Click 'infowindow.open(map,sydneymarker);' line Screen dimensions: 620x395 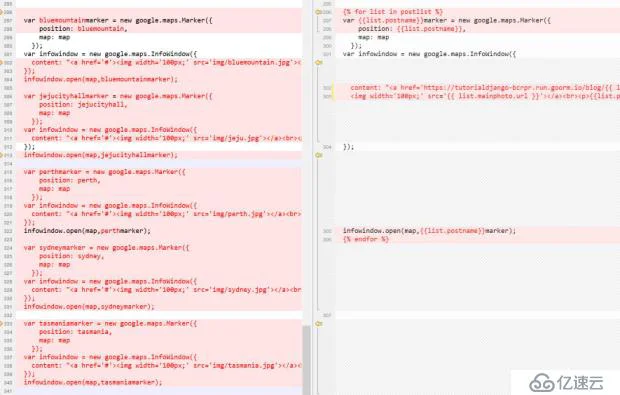89,306
